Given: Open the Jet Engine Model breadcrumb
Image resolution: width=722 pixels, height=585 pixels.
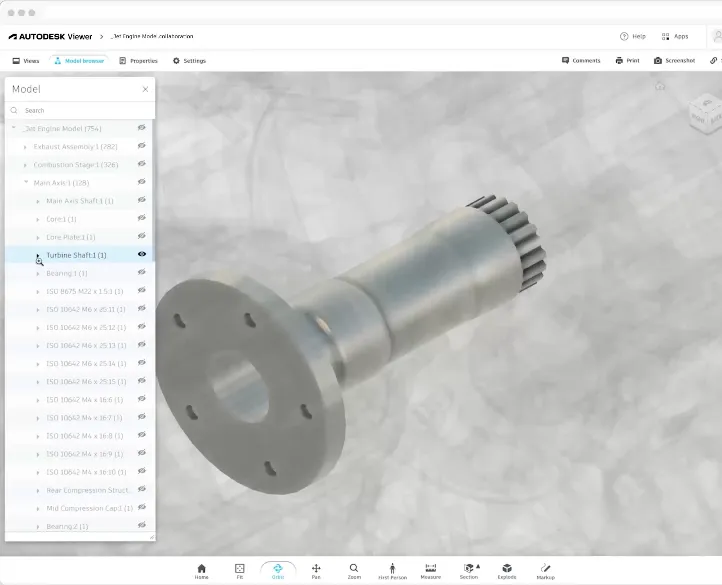Looking at the screenshot, I should click(x=152, y=36).
